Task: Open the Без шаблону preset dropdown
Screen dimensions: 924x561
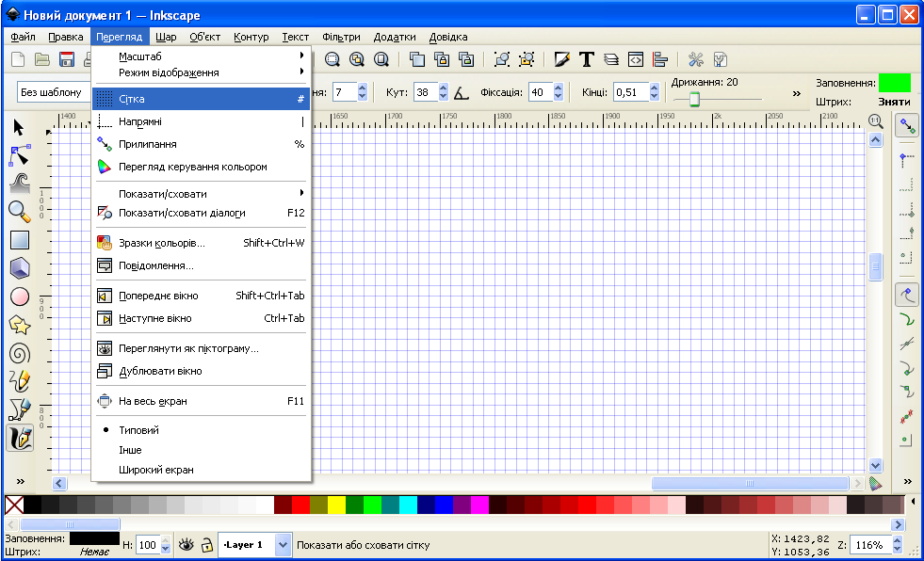Action: [54, 92]
